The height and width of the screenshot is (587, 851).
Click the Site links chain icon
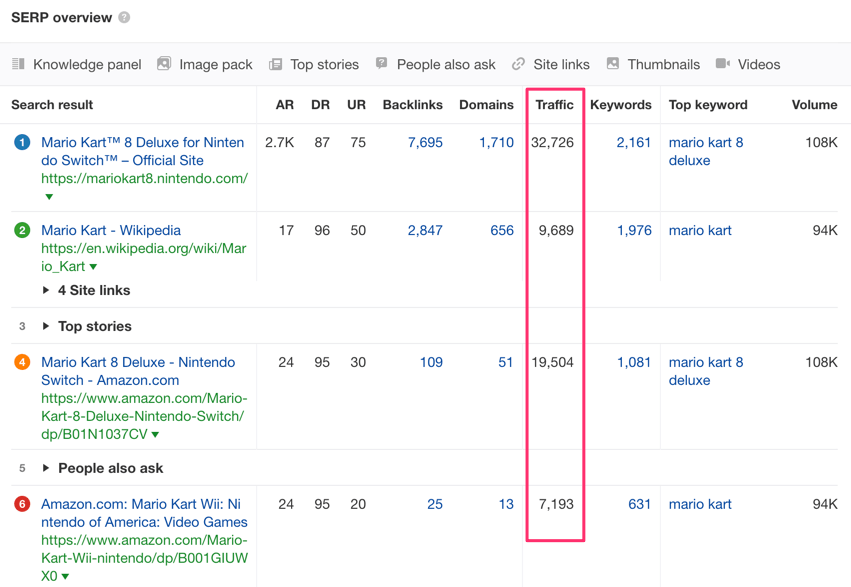pos(518,64)
